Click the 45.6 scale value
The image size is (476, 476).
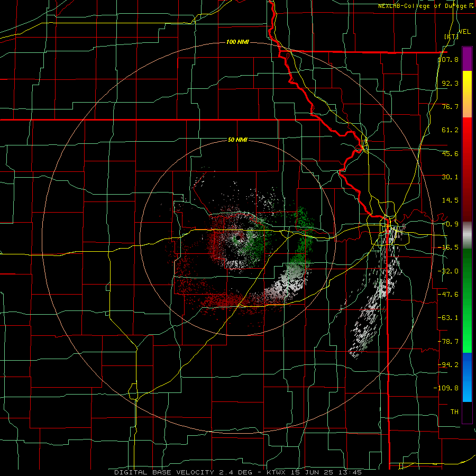click(x=450, y=153)
